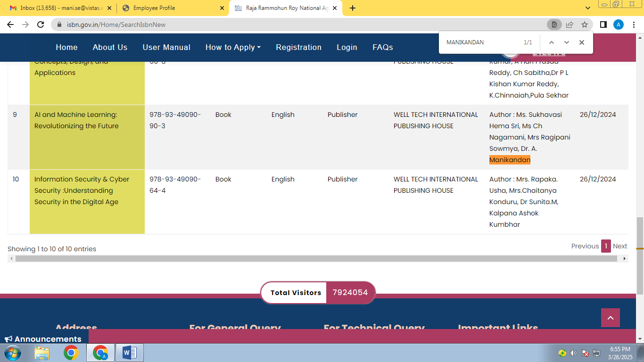Open the Registration page link

pos(298,47)
